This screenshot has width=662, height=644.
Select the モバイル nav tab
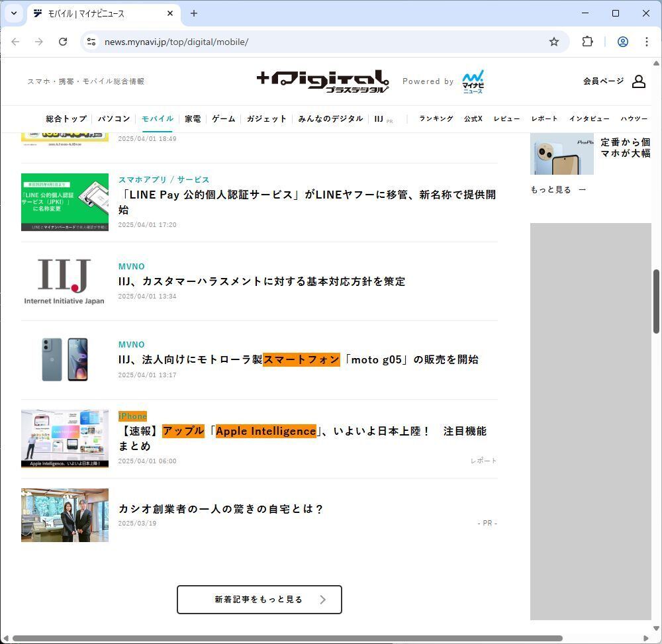point(158,119)
